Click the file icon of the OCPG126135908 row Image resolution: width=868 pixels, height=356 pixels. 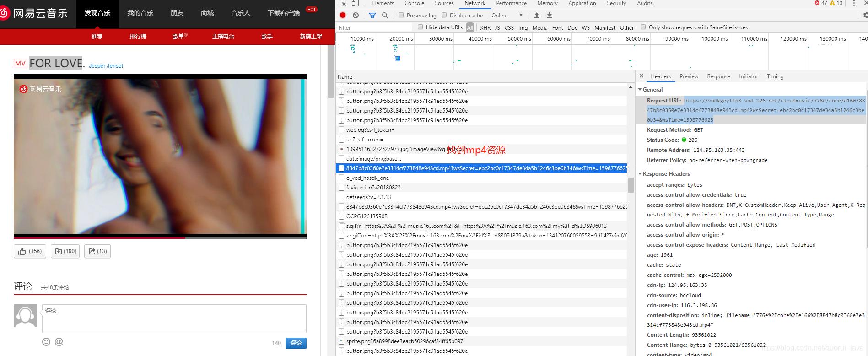(x=341, y=216)
